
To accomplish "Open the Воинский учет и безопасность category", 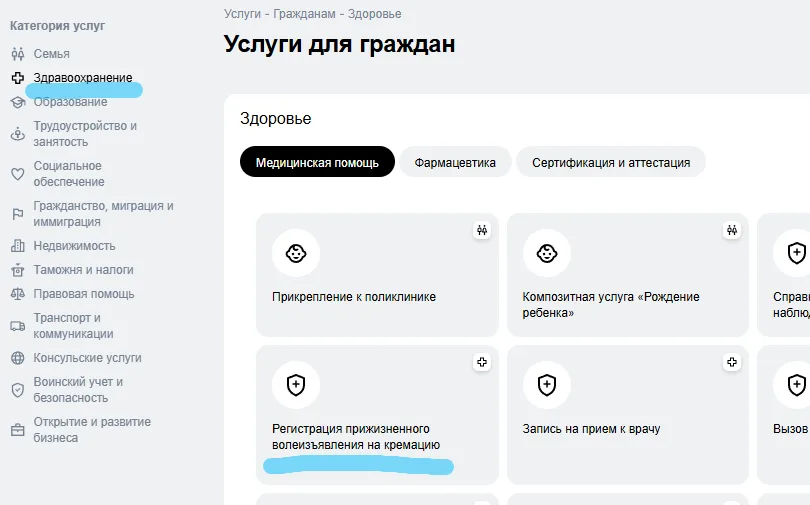I will tap(78, 390).
